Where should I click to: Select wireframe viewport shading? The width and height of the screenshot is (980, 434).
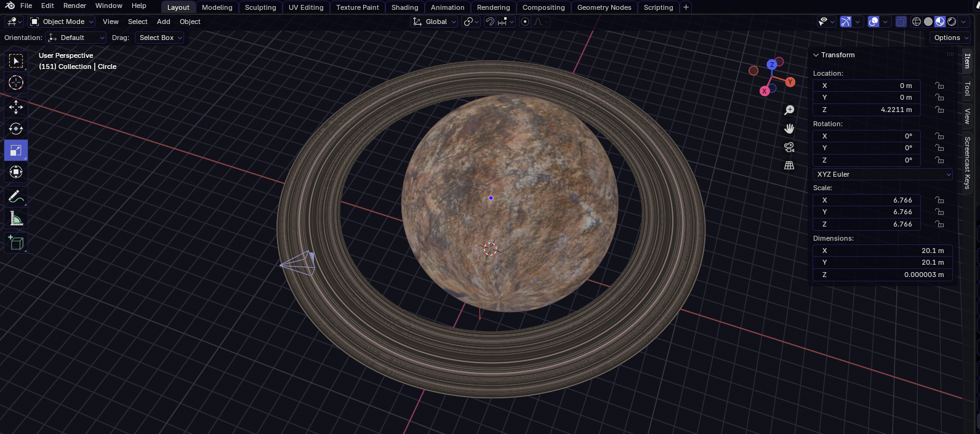(917, 22)
